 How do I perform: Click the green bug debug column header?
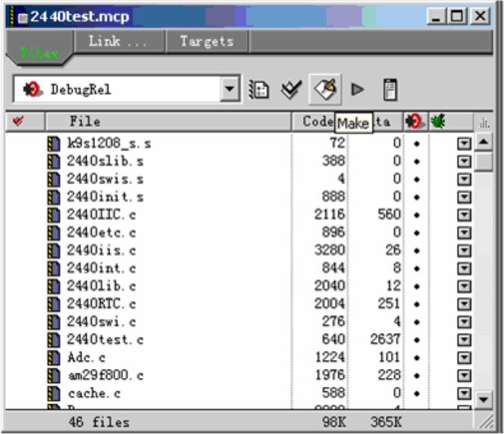437,121
